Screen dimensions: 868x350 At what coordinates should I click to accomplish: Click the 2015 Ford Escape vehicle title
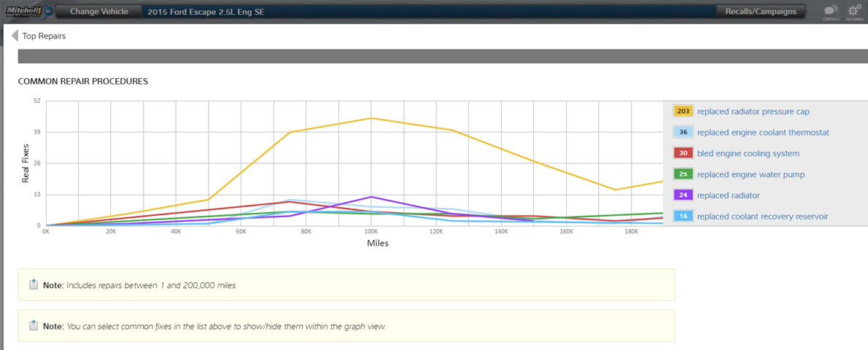(x=206, y=12)
